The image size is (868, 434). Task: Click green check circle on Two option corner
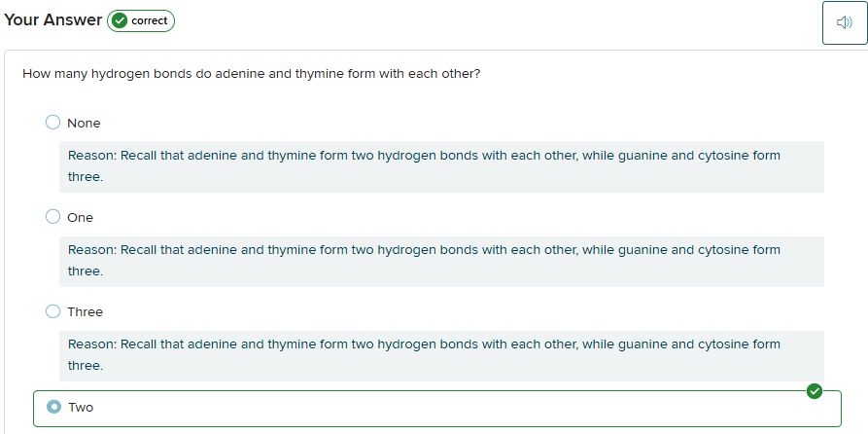815,391
